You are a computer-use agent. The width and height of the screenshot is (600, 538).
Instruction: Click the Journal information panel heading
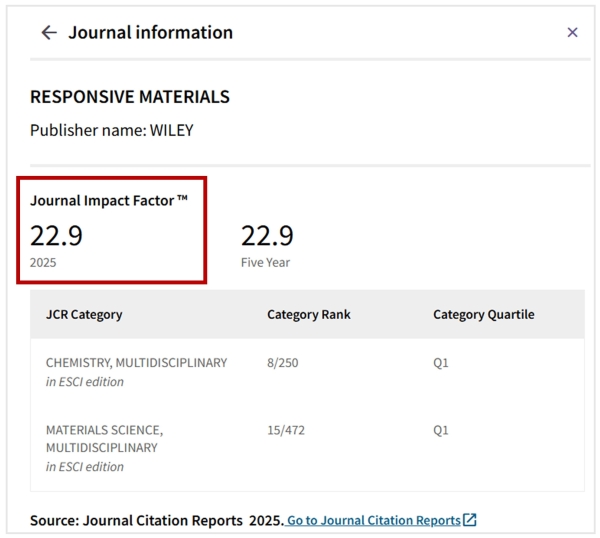pyautogui.click(x=150, y=33)
